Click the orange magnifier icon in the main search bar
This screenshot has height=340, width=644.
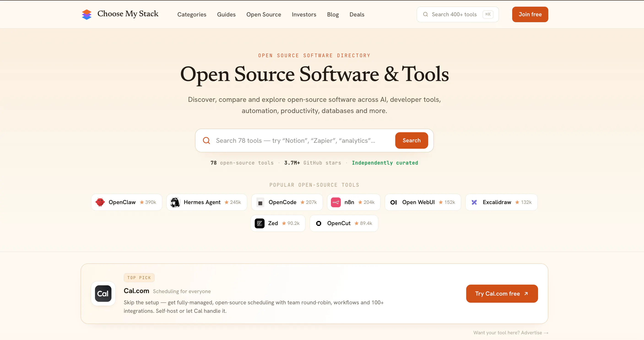206,140
